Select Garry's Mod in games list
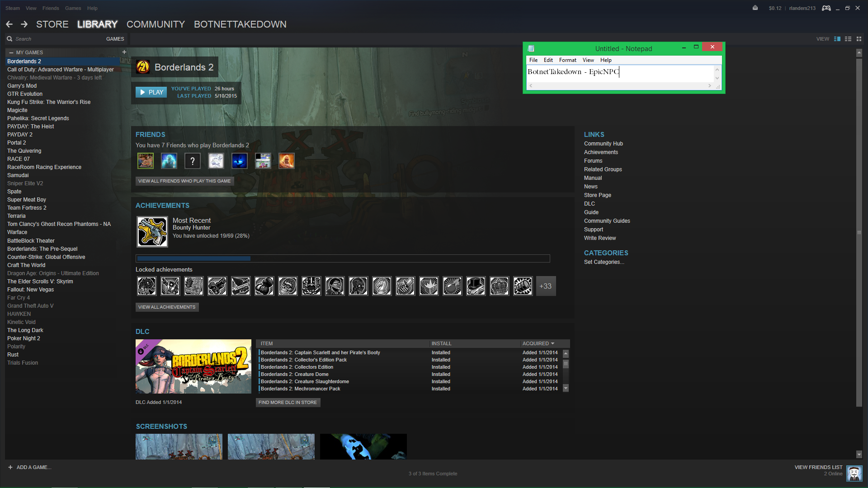The width and height of the screenshot is (868, 488). click(22, 86)
